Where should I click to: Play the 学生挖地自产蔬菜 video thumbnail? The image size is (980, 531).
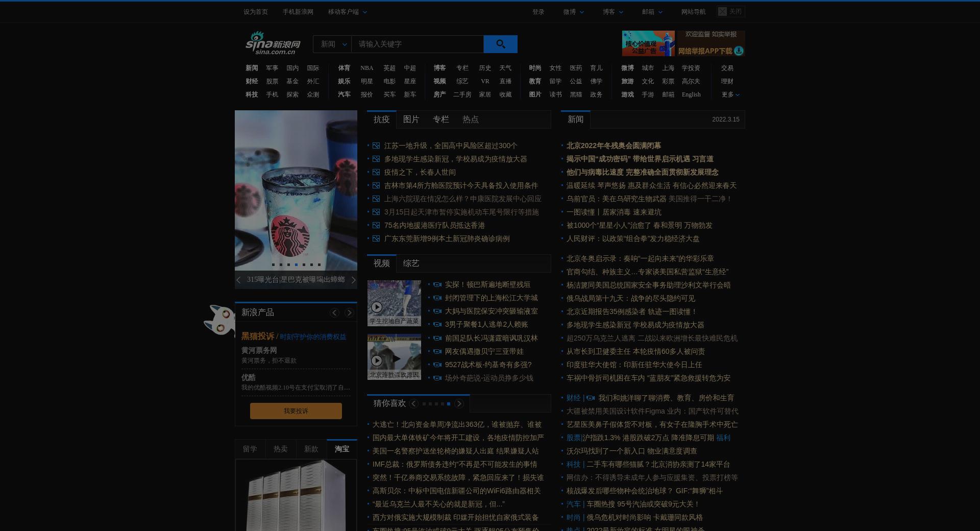click(394, 303)
